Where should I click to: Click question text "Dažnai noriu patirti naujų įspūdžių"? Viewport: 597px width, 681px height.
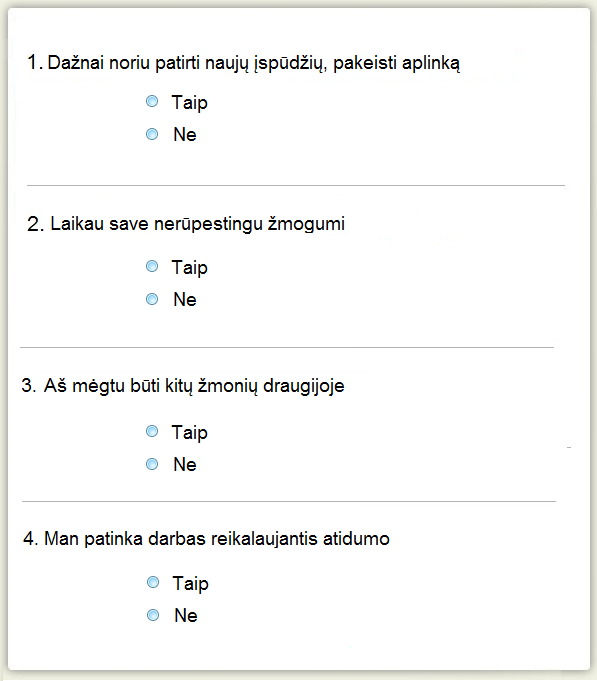187,63
